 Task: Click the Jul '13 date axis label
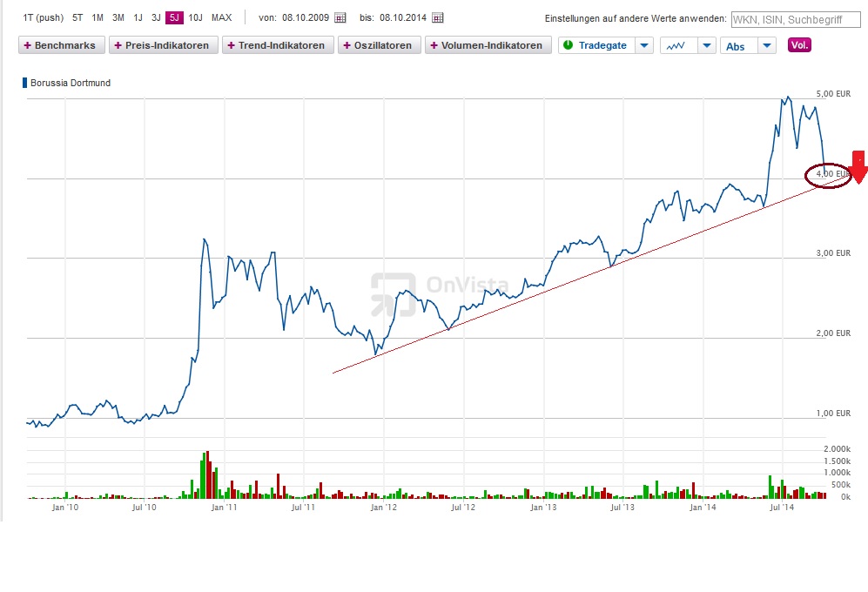622,507
